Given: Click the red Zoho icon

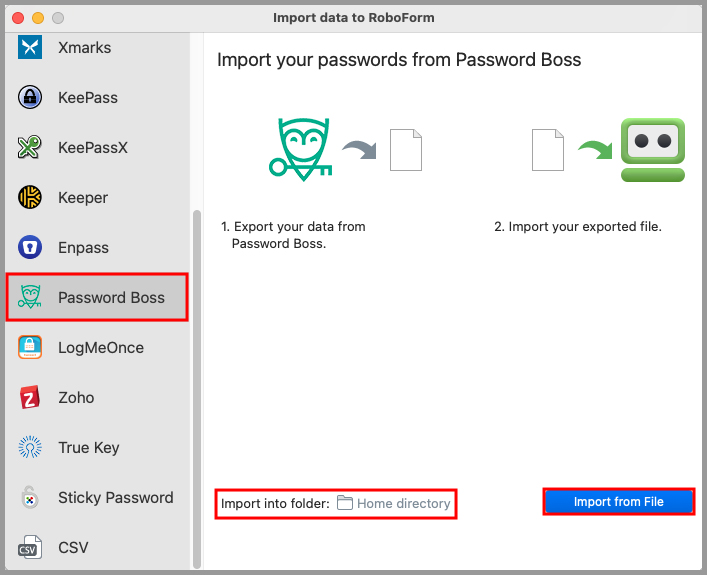Looking at the screenshot, I should pyautogui.click(x=30, y=397).
